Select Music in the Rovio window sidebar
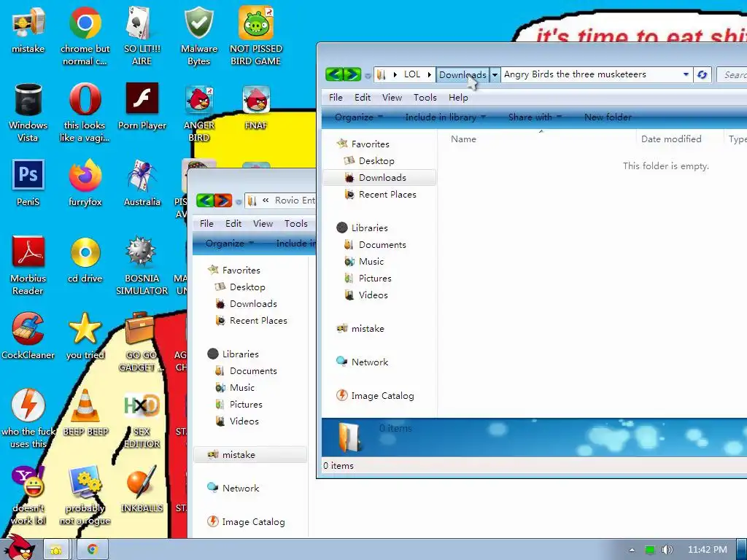This screenshot has height=560, width=747. [235, 388]
